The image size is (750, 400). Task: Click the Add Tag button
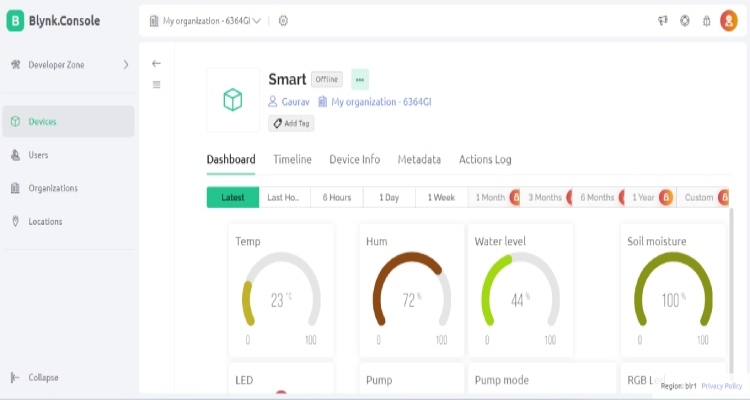click(x=291, y=123)
